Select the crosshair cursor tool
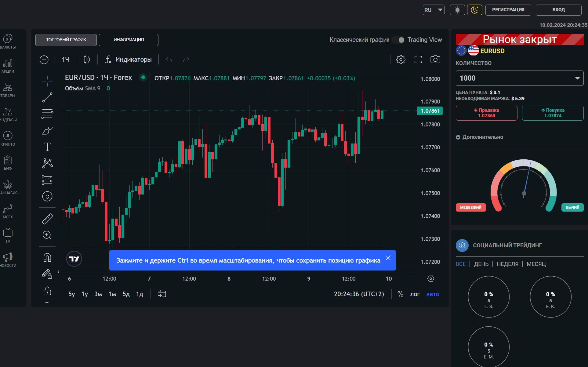Screen dimensions: 588x367 [x=47, y=81]
